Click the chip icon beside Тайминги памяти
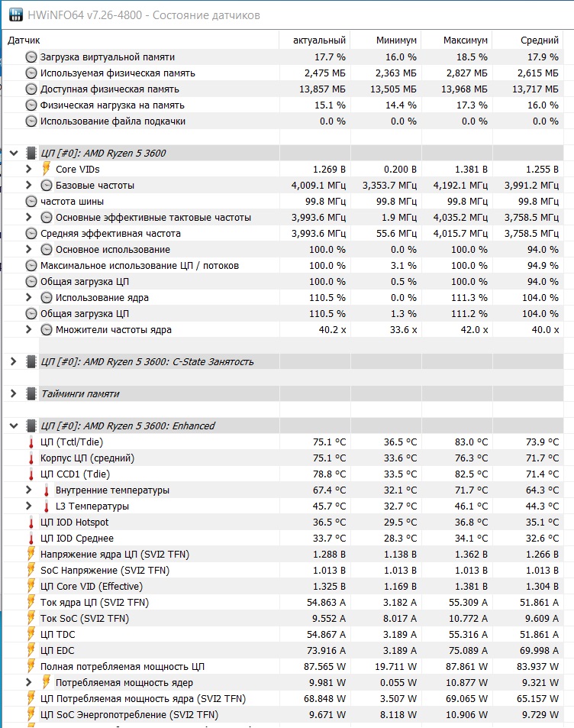This screenshot has height=728, width=574. [31, 393]
